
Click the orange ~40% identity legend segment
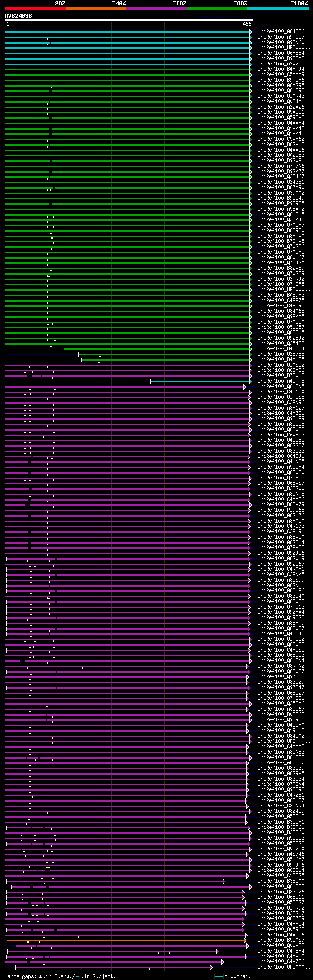point(95,9)
